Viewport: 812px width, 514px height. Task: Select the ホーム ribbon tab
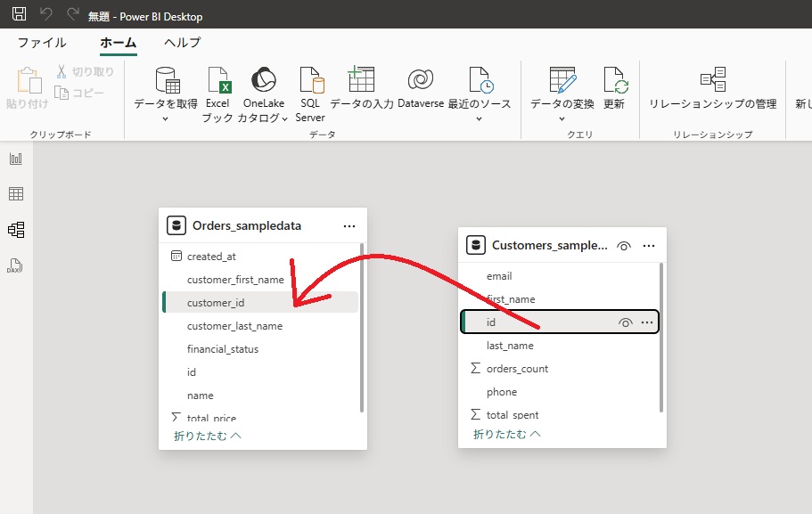118,43
